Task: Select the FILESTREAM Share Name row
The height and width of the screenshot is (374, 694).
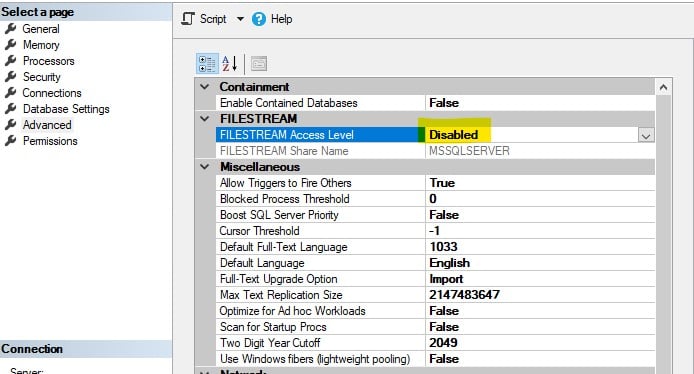Action: [435, 151]
